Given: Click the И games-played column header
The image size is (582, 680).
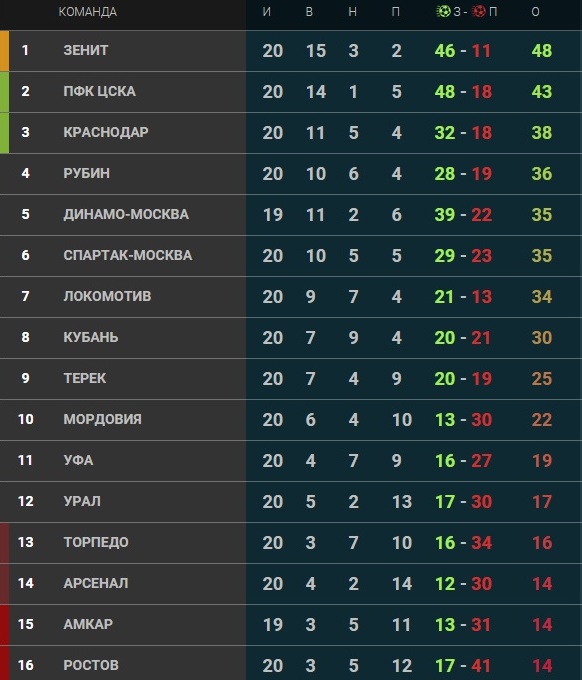Looking at the screenshot, I should click(267, 12).
